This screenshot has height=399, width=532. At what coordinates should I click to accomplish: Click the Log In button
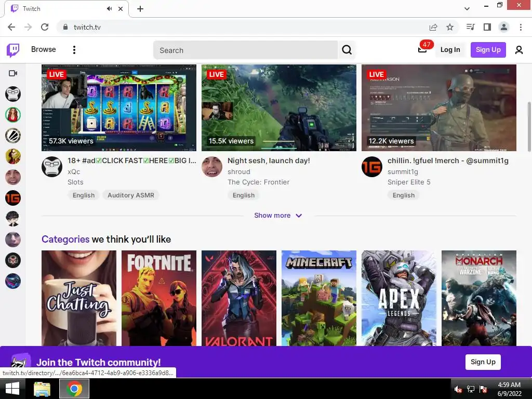pos(450,49)
